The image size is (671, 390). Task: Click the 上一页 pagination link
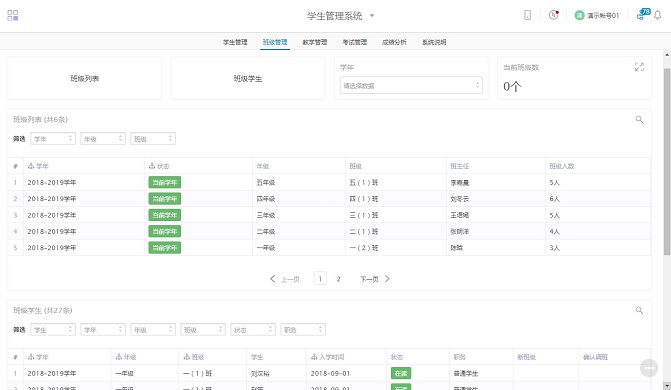(x=290, y=279)
